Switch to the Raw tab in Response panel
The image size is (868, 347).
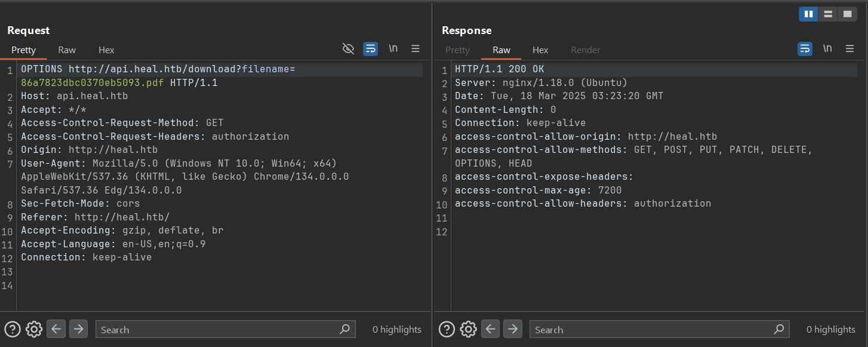(x=501, y=50)
